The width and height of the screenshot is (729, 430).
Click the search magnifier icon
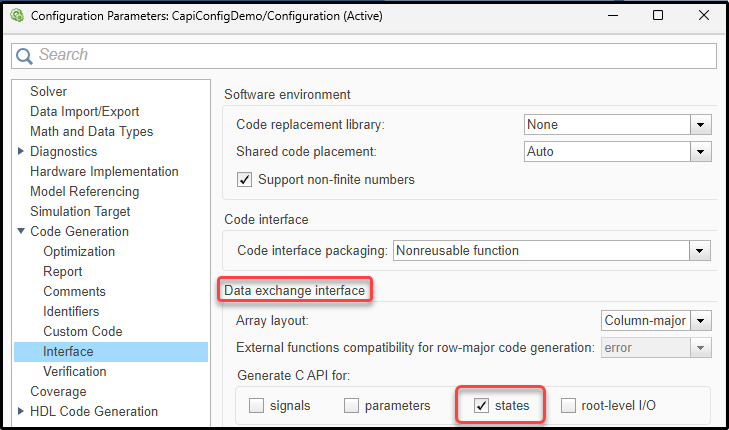(x=24, y=55)
